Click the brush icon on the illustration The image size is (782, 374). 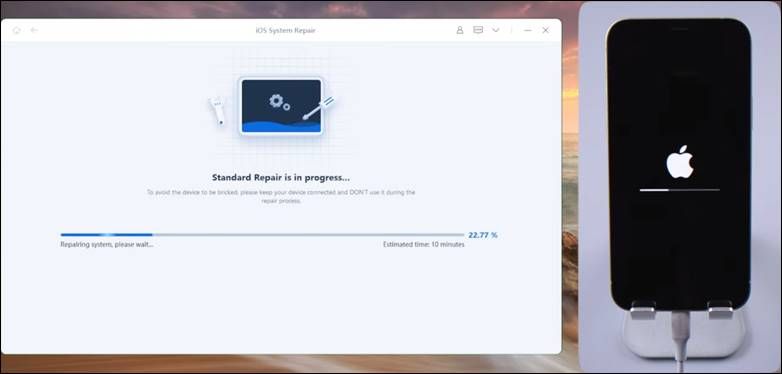pyautogui.click(x=318, y=108)
